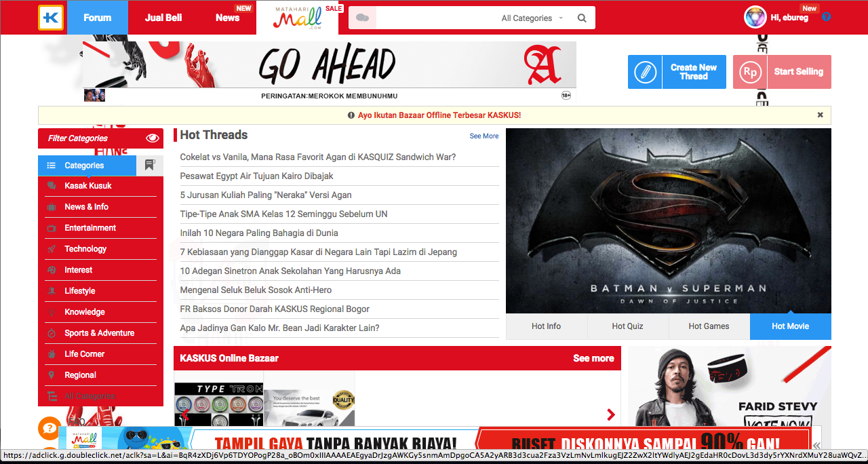Go to previous Online Bazaar item arrow

click(x=184, y=414)
